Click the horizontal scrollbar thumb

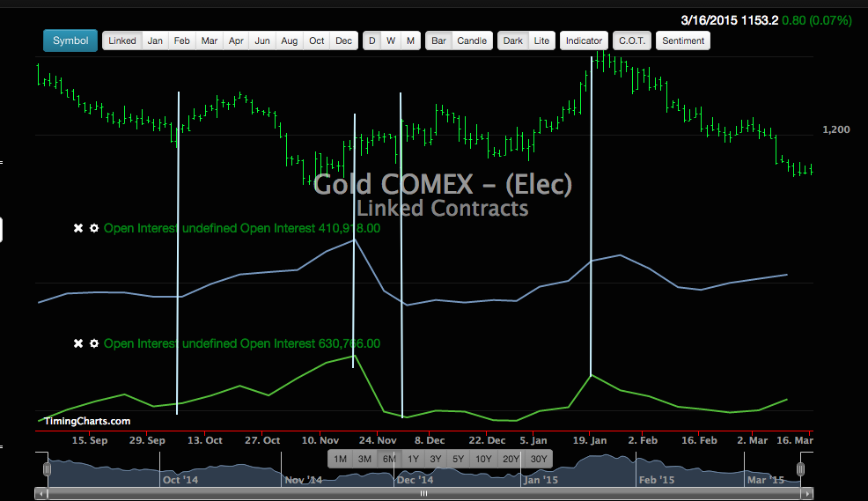coord(423,494)
